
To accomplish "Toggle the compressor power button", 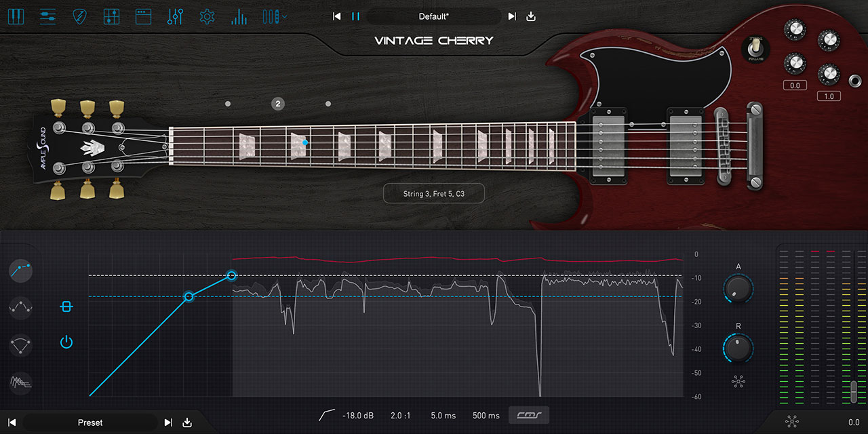I will click(66, 342).
